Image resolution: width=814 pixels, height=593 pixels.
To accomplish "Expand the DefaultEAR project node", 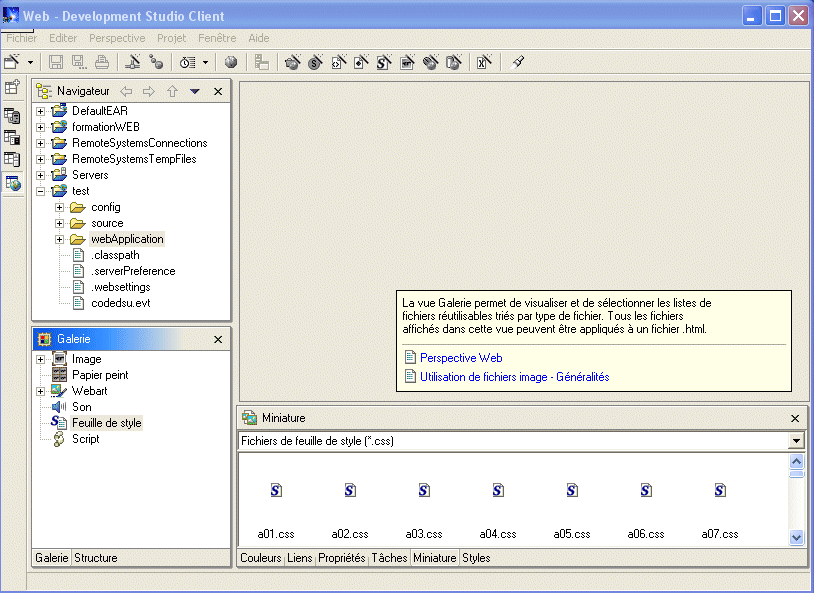I will tap(40, 111).
